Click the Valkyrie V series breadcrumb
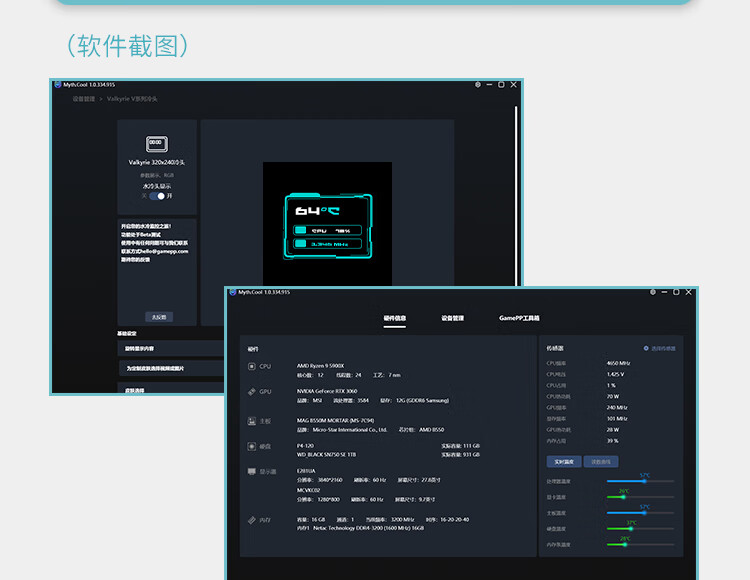The height and width of the screenshot is (580, 750). (132, 99)
